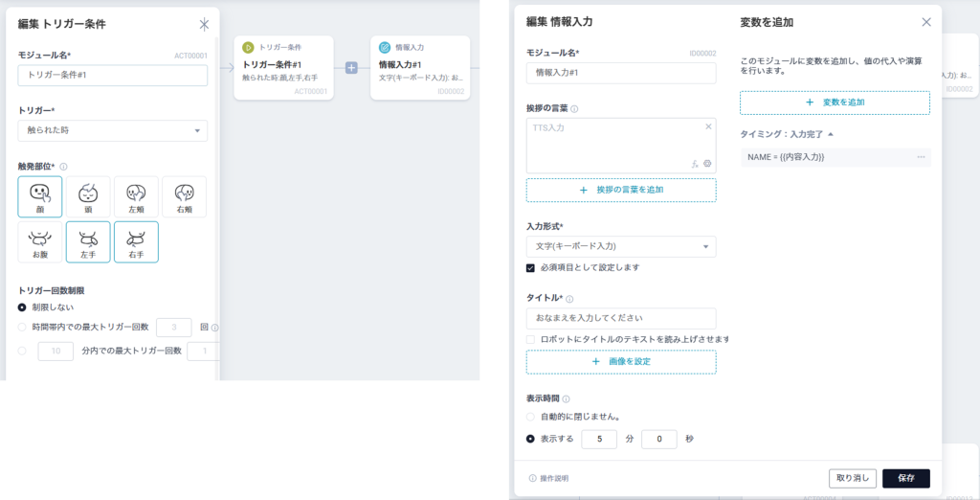Click the 保存 save button
This screenshot has width=980, height=500.
point(905,478)
